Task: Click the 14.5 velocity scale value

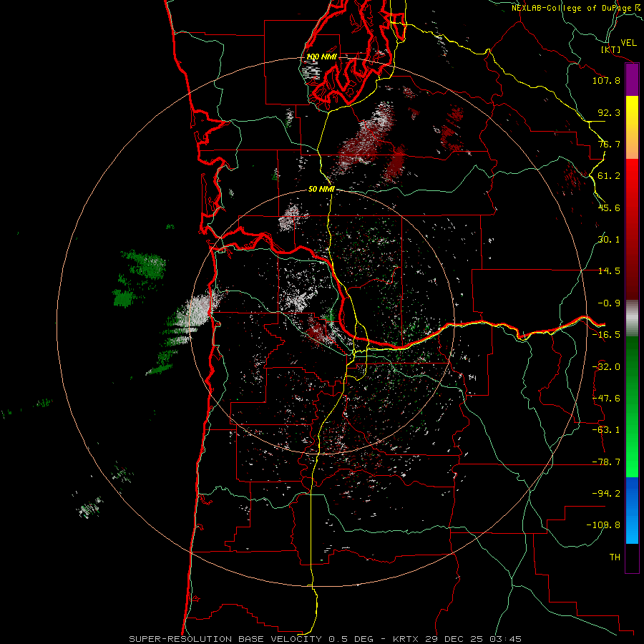Action: coord(609,271)
